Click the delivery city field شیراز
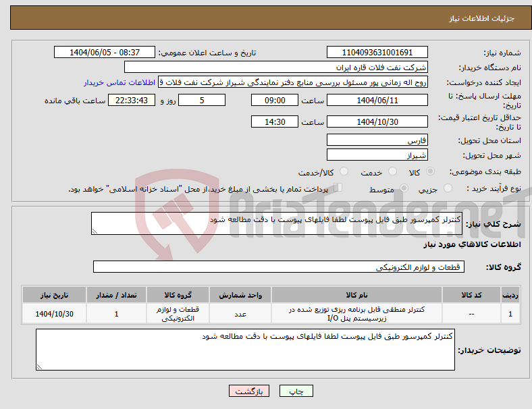Screen dimensions: 532x409 click(x=377, y=155)
